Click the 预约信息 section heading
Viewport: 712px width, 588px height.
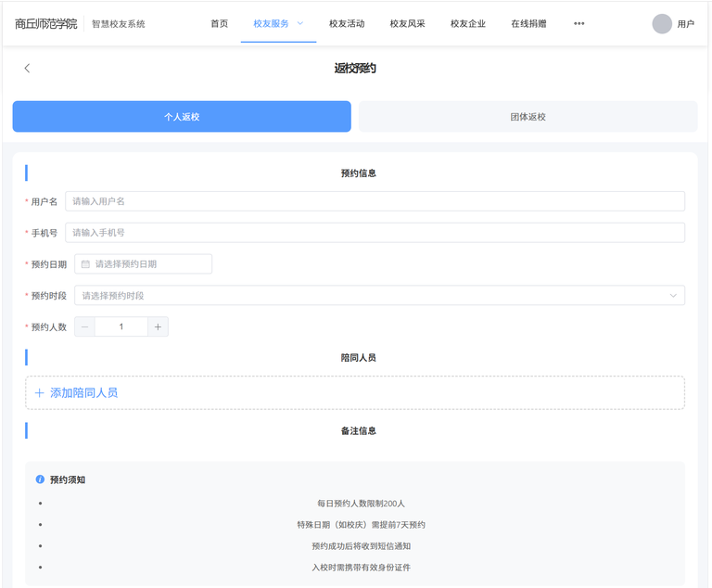coord(358,173)
